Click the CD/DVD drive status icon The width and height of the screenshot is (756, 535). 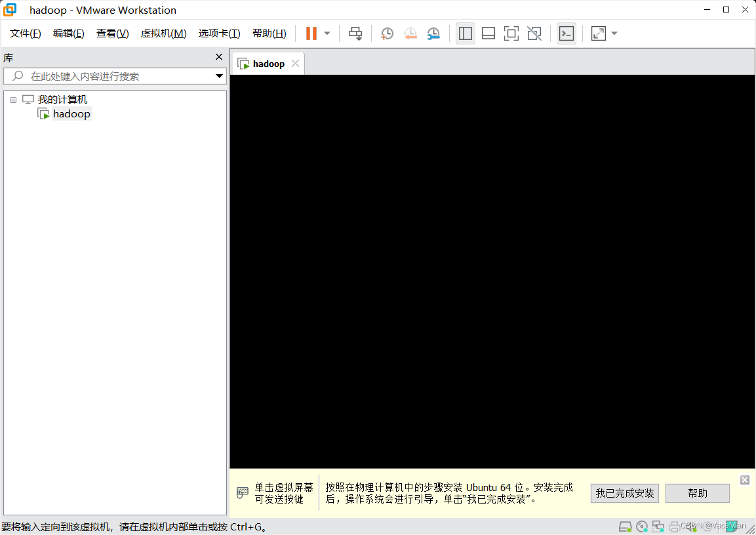[x=642, y=526]
